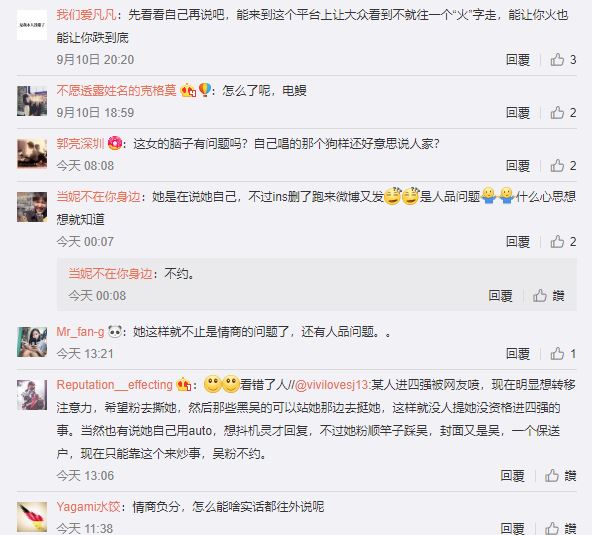Open 我们爱凡凡's profile via username
This screenshot has width=592, height=535.
(86, 15)
